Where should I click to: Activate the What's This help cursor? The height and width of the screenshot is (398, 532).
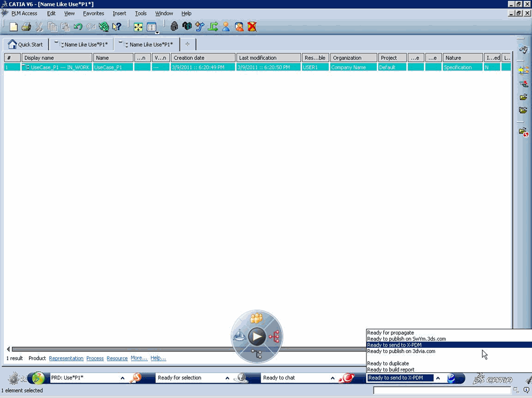point(117,27)
